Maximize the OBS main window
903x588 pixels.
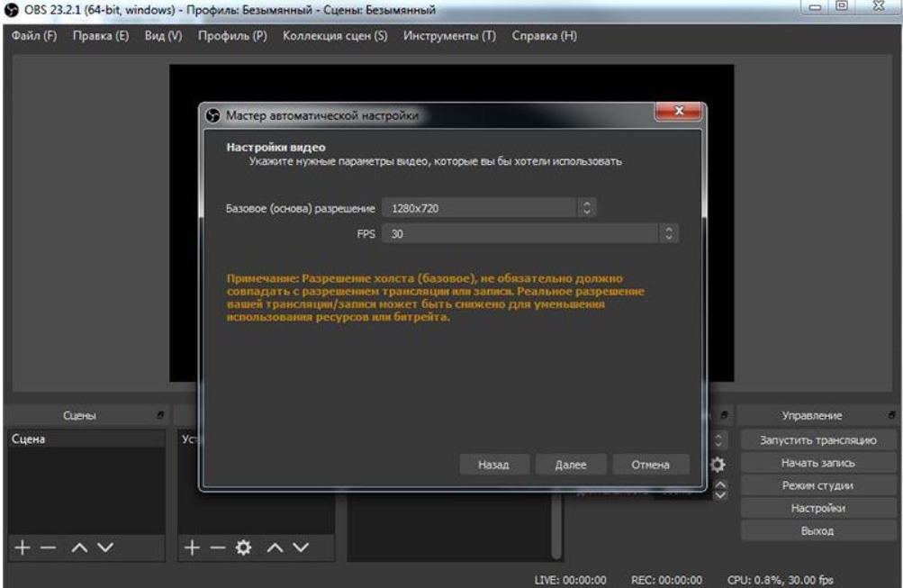tap(842, 6)
